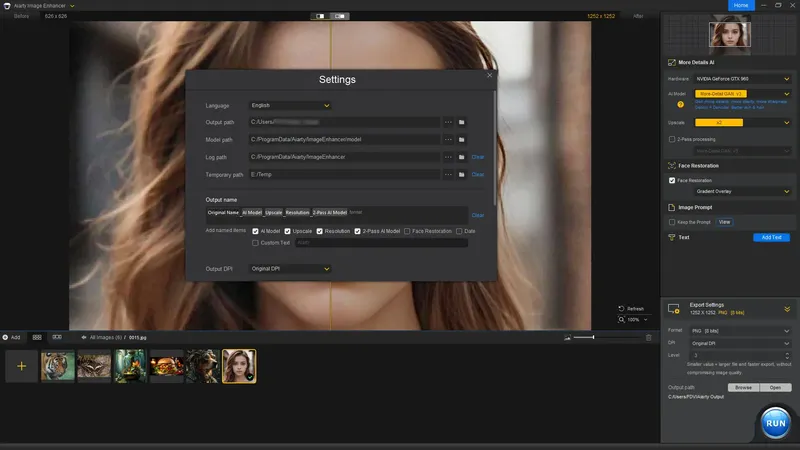This screenshot has width=800, height=450.
Task: Adjust the Level stepper arrows
Action: point(787,356)
